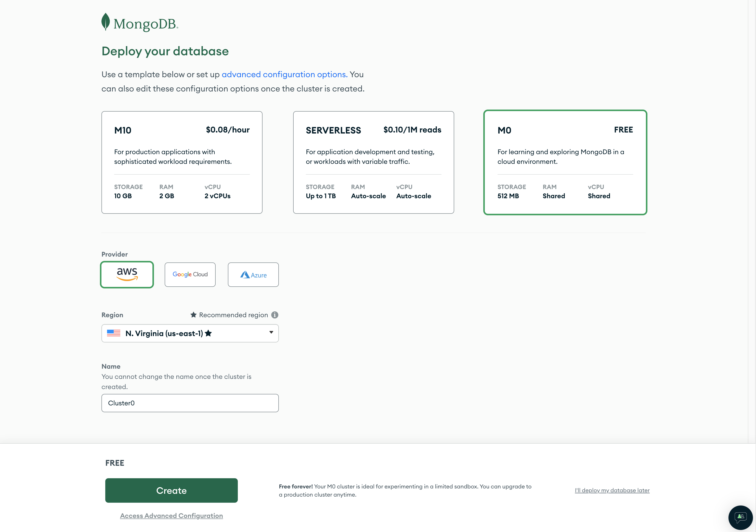Click the 512 MB storage value
756x532 pixels.
click(x=508, y=196)
